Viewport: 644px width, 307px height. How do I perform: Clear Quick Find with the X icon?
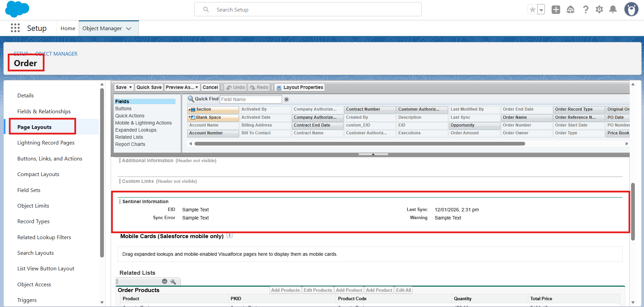click(x=287, y=99)
